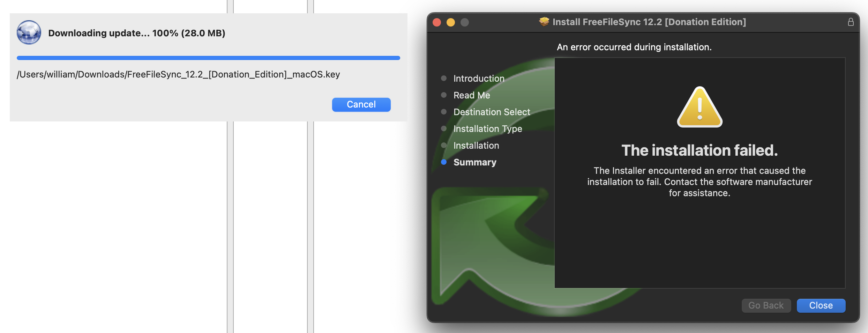
Task: Cancel the update download
Action: (361, 104)
